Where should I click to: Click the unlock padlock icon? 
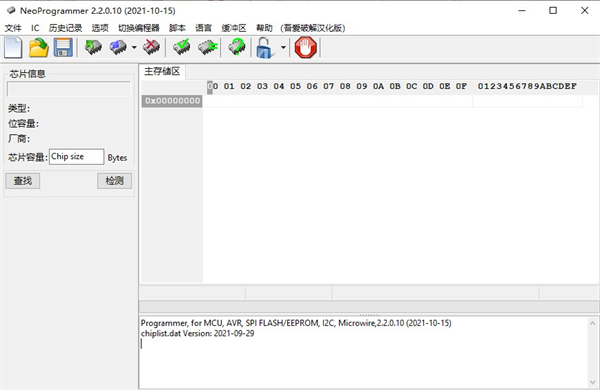coord(265,47)
